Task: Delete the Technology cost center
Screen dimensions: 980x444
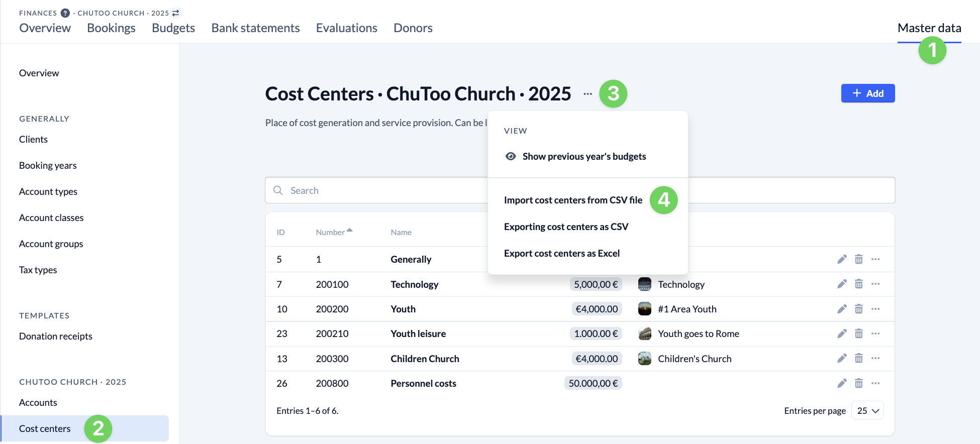Action: point(859,284)
